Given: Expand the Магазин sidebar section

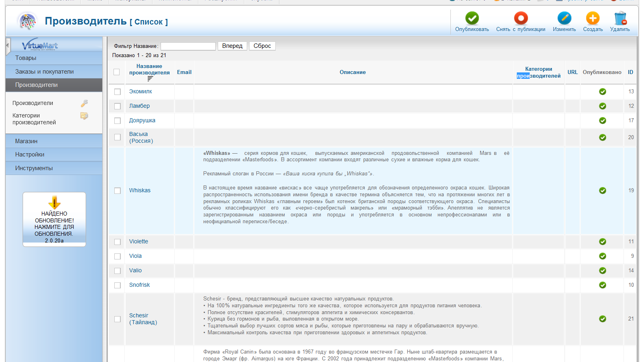Looking at the screenshot, I should point(54,141).
